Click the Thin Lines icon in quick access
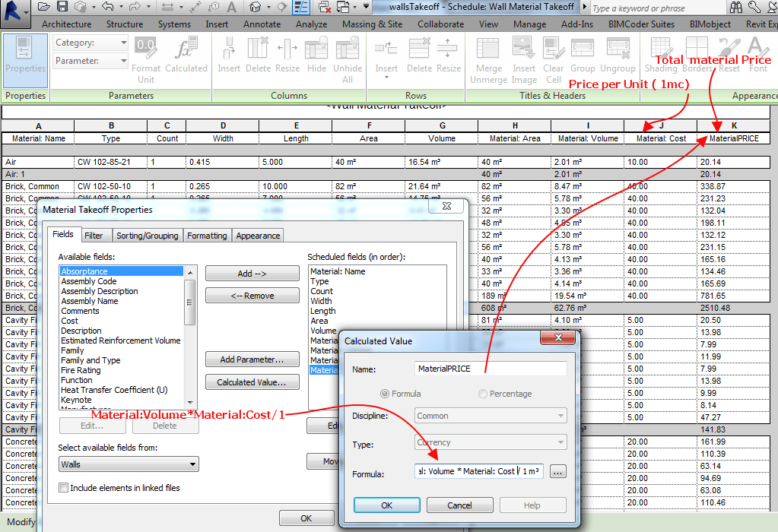The width and height of the screenshot is (778, 532). [x=300, y=7]
